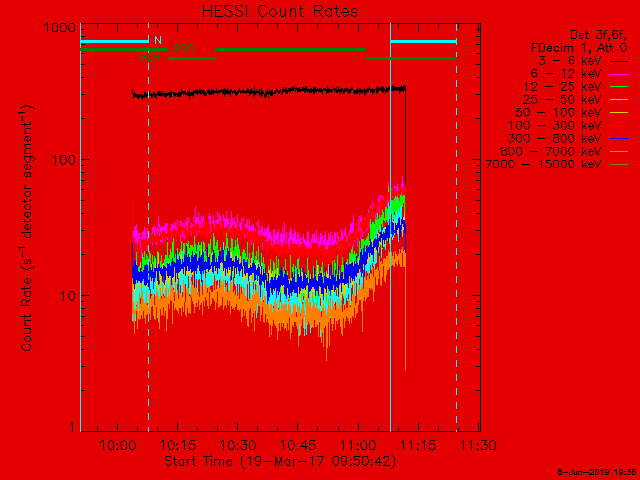Click the Y-axis tick label '1'
Screen dimensions: 640x480
point(73,427)
